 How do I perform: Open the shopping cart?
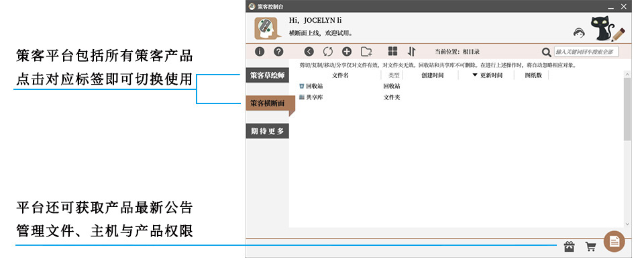(x=590, y=247)
